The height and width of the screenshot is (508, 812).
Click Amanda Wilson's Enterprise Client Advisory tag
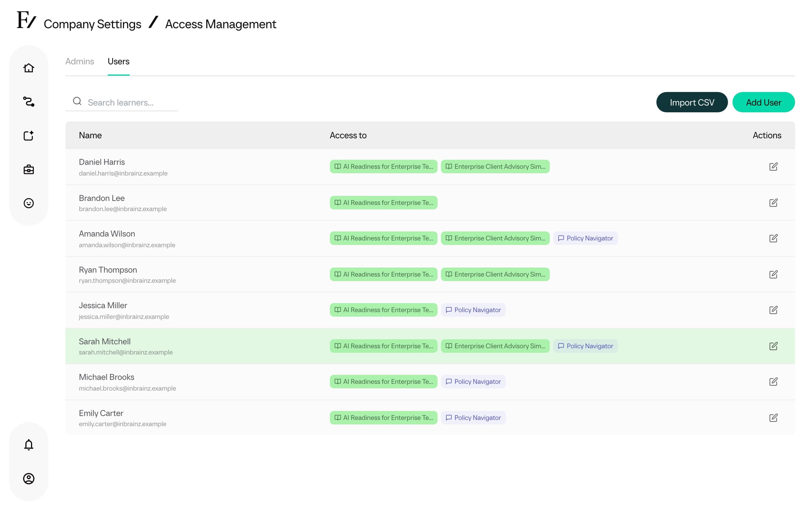point(495,238)
